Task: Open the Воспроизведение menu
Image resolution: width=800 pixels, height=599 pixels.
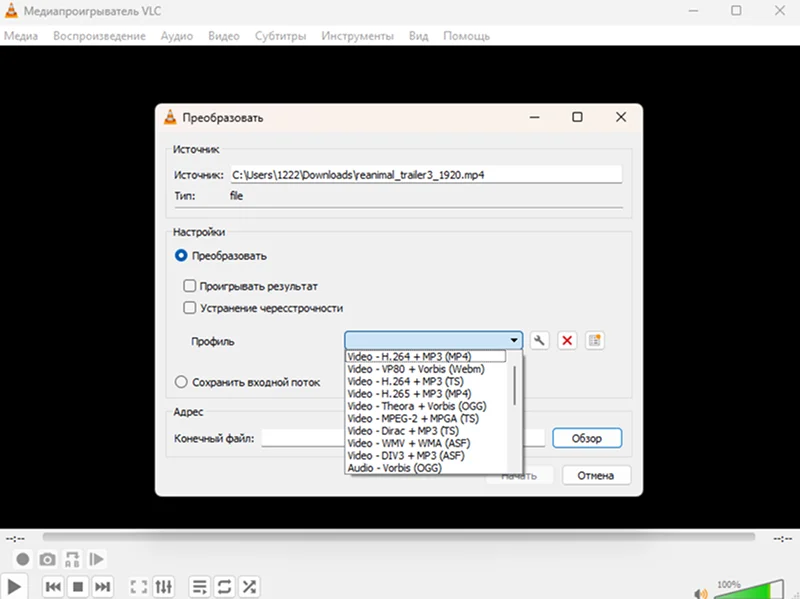Action: (99, 36)
